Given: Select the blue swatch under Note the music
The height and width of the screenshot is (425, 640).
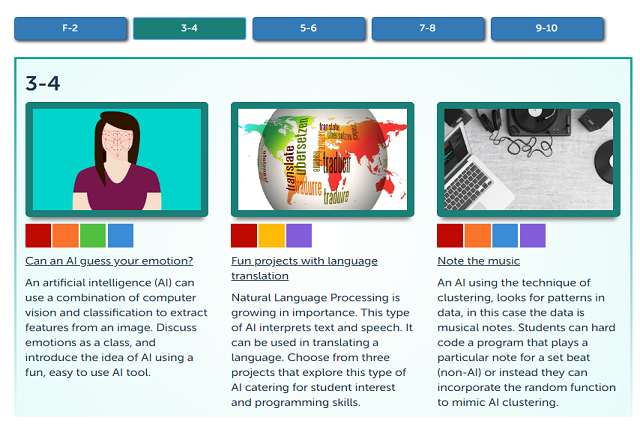Looking at the screenshot, I should (505, 236).
